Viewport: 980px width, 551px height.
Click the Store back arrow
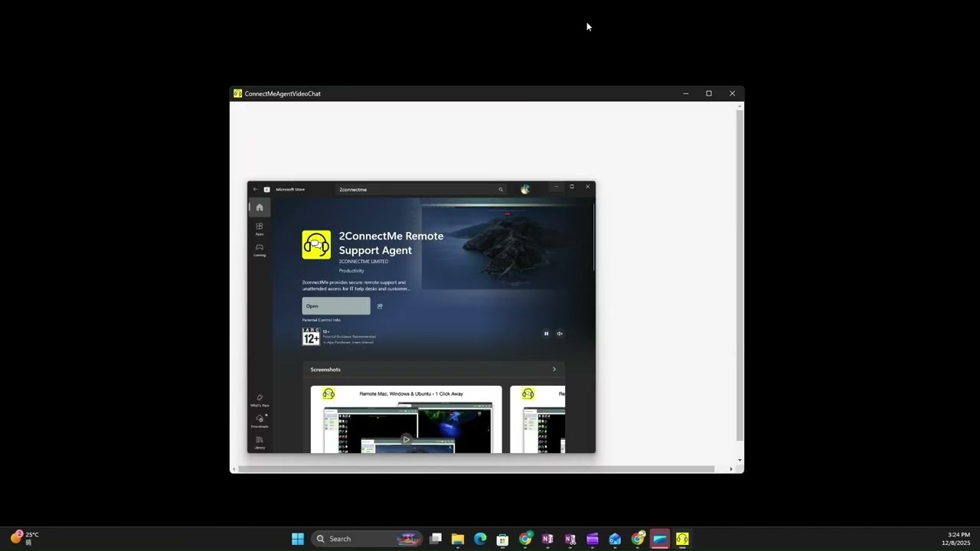256,189
